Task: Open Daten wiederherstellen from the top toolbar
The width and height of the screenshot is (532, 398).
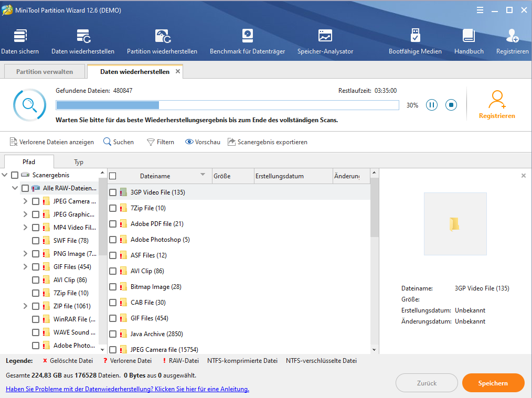Action: click(83, 42)
